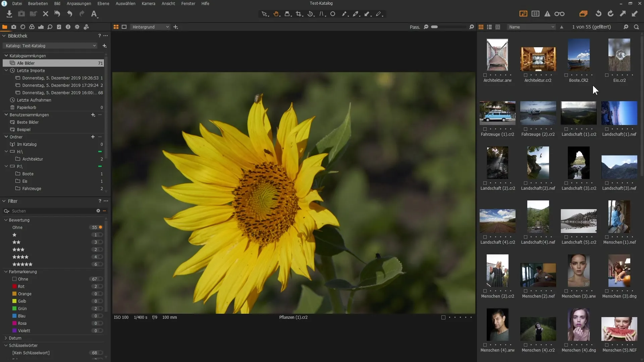Click the Undo arrow icon
The image size is (644, 362).
click(69, 14)
